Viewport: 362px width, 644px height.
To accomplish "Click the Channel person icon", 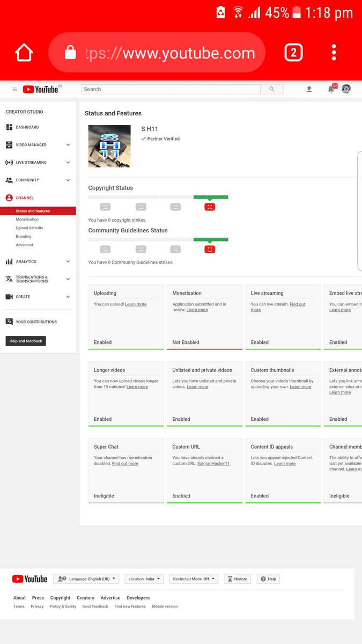I will click(x=9, y=198).
